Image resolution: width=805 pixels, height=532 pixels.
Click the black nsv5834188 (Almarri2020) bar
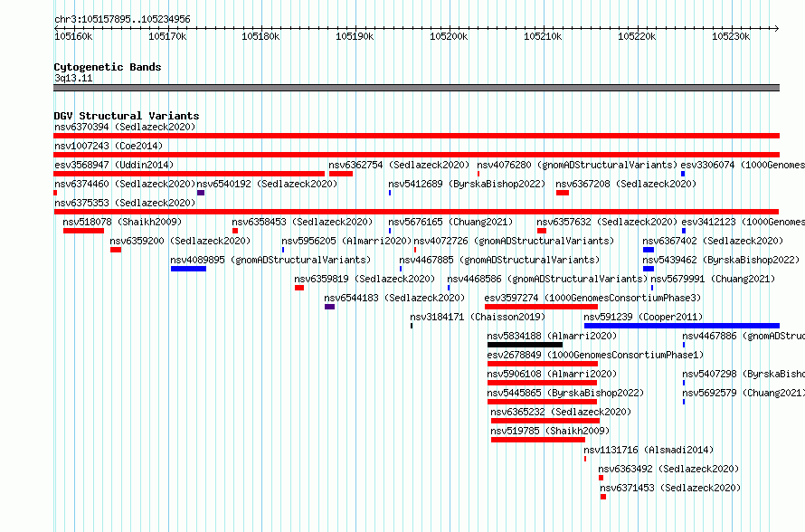pyautogui.click(x=525, y=345)
